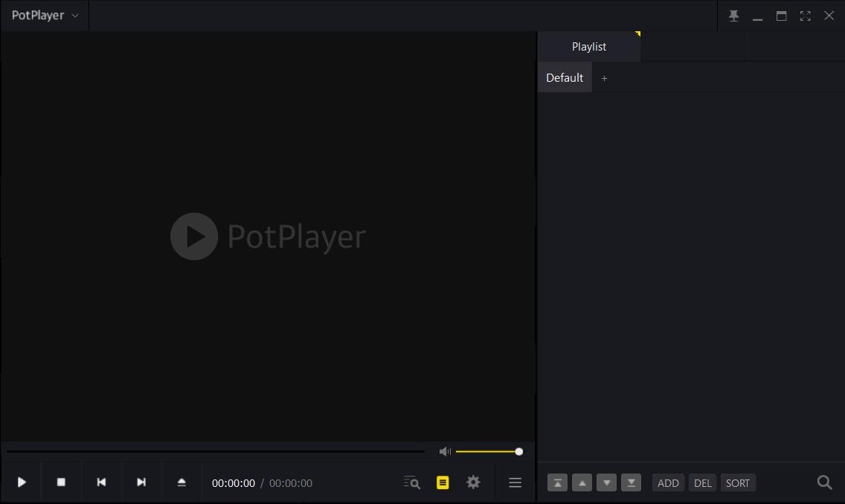Click the ADD button in the playlist

[x=668, y=483]
